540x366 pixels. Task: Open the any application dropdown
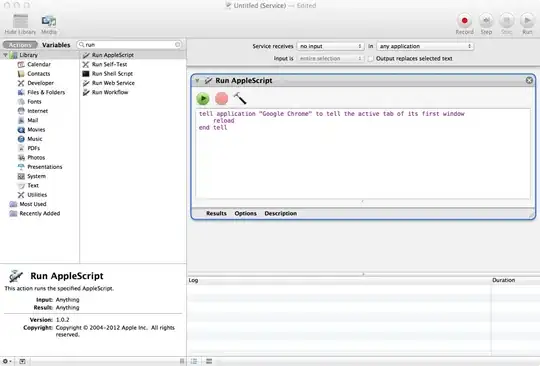click(425, 46)
